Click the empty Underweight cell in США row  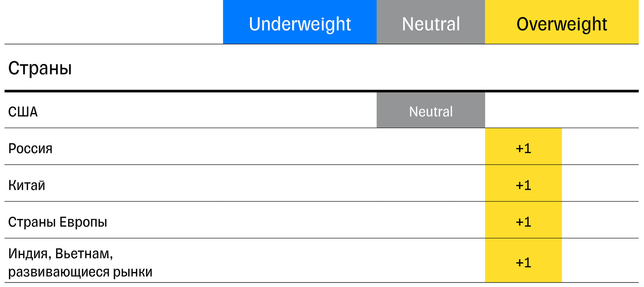click(x=299, y=111)
